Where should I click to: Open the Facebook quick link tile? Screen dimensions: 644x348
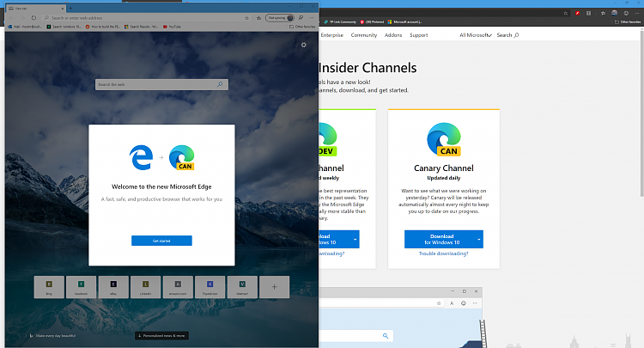[x=81, y=287]
